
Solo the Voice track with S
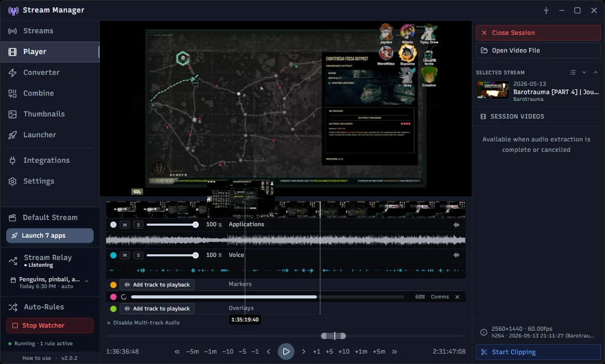pyautogui.click(x=138, y=255)
